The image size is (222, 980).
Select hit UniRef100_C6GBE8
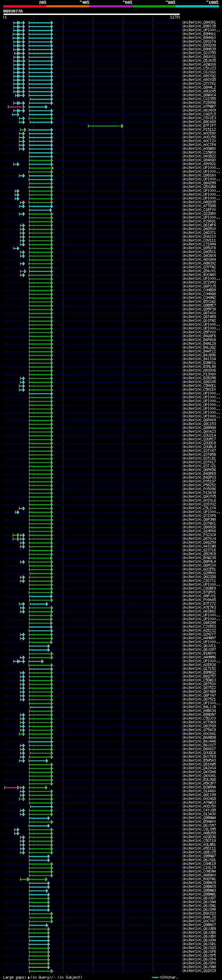(x=199, y=589)
